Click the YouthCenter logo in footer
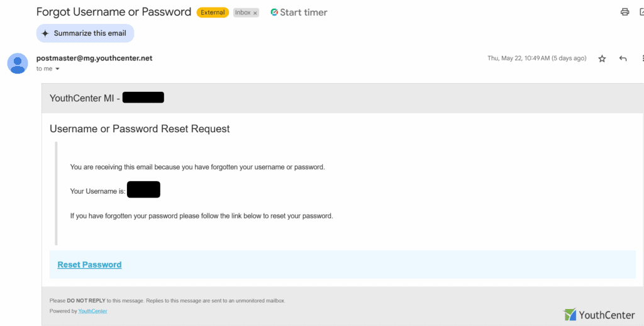The height and width of the screenshot is (326, 644). [599, 315]
